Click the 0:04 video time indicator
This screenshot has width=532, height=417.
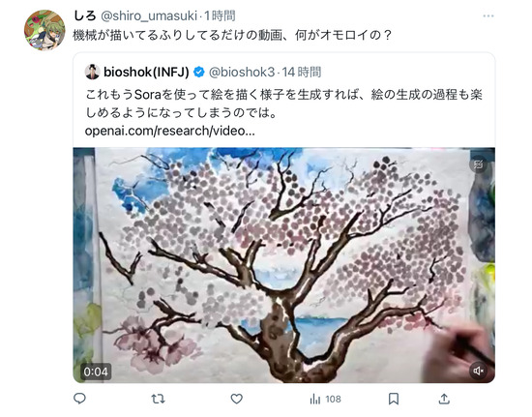(x=96, y=372)
